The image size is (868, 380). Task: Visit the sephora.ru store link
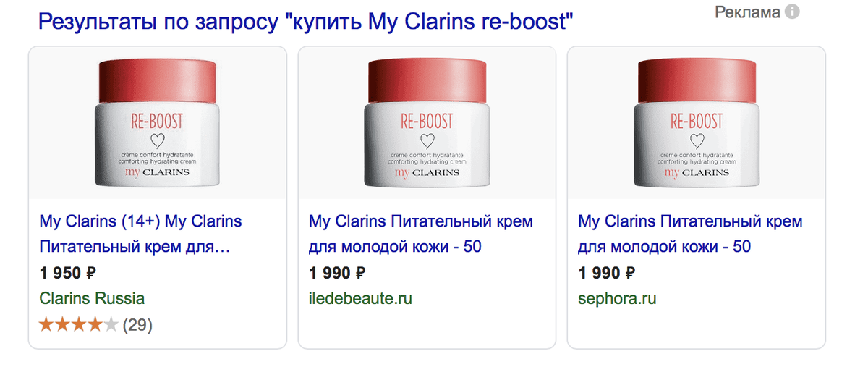[617, 298]
